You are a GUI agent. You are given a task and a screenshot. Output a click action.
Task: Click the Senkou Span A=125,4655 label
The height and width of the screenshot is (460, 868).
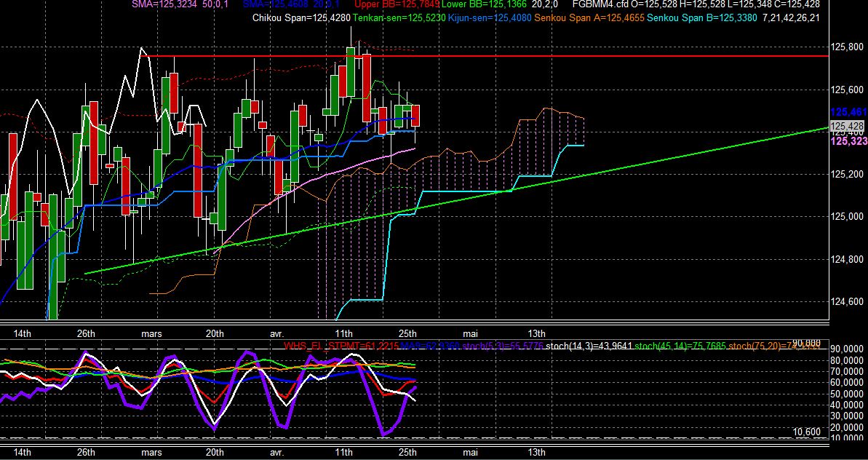click(589, 17)
